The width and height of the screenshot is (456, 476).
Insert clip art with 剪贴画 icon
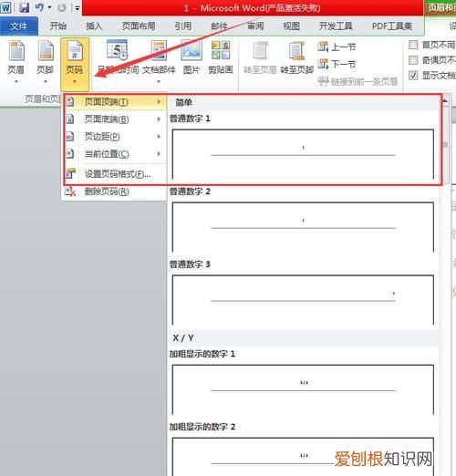pos(221,50)
